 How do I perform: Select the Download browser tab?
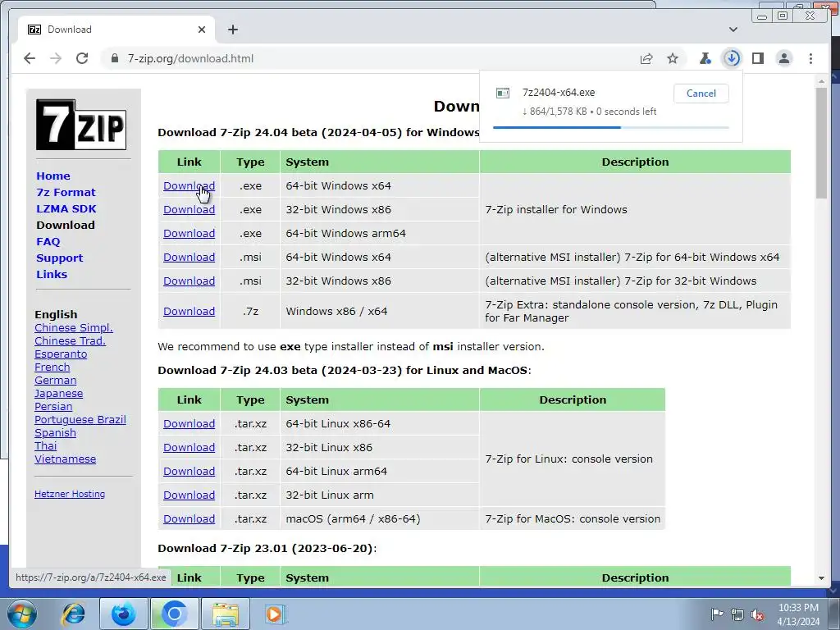[116, 30]
